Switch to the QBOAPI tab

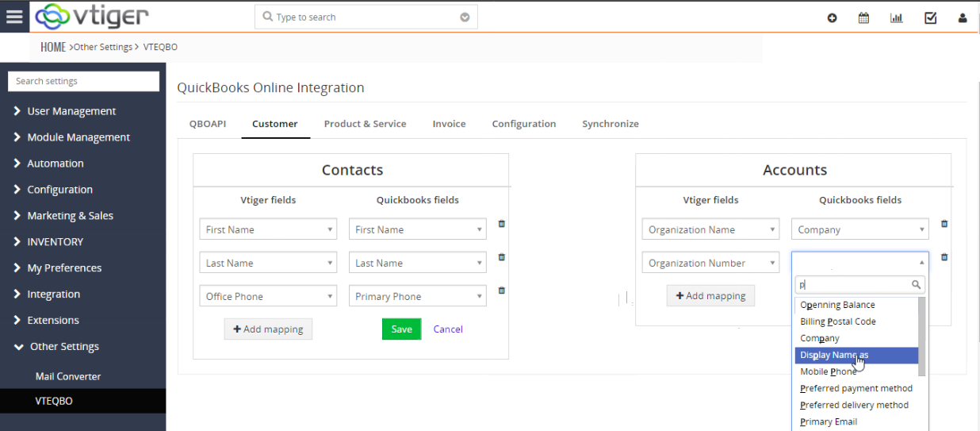tap(208, 124)
